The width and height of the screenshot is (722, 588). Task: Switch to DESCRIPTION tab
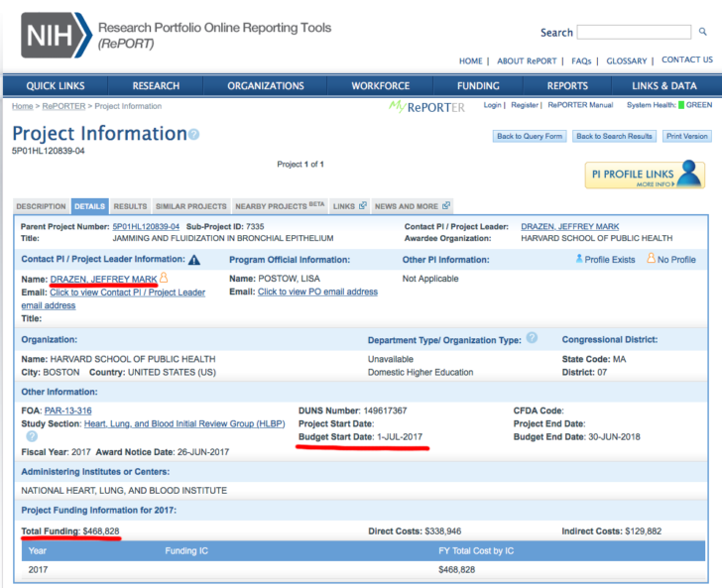pyautogui.click(x=41, y=206)
